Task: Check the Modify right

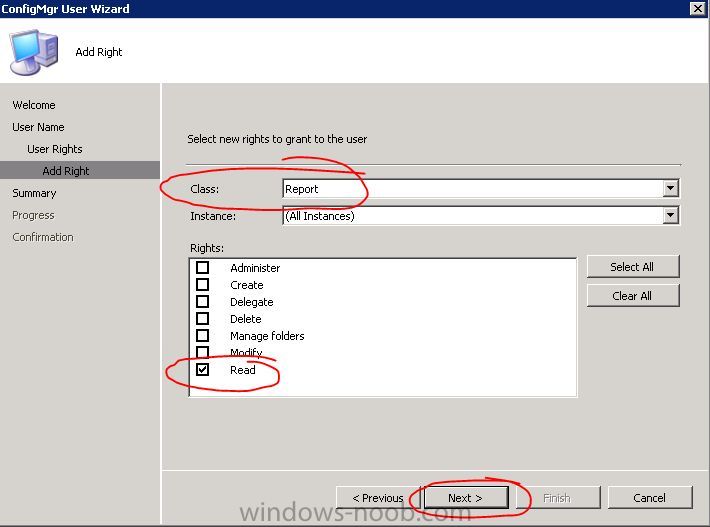Action: pos(202,352)
